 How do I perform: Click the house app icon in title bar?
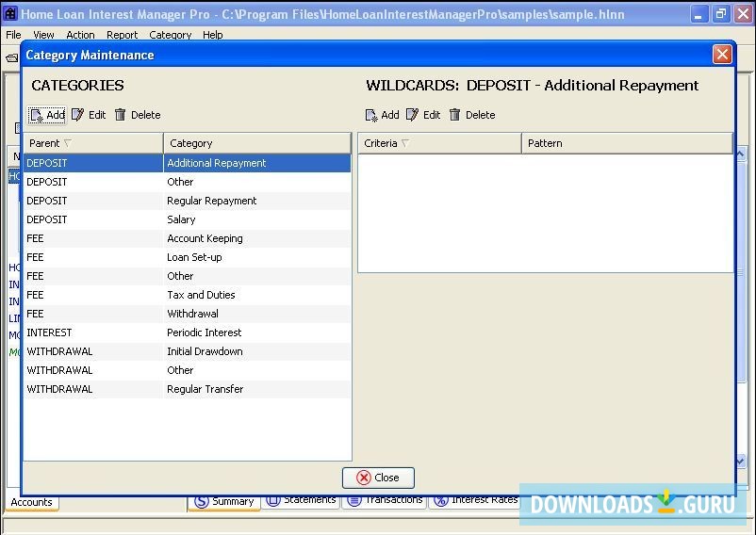[x=10, y=13]
